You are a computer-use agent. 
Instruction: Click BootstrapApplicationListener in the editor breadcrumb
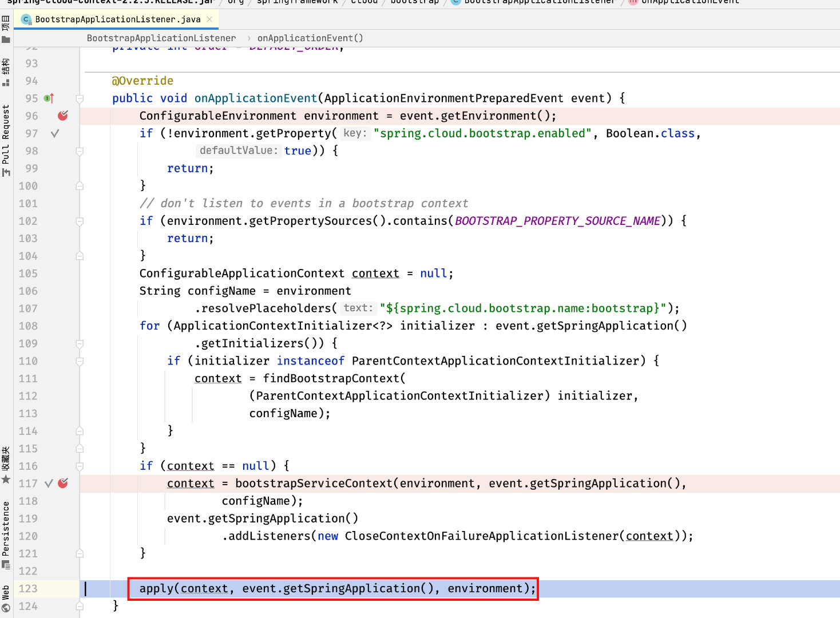point(161,38)
